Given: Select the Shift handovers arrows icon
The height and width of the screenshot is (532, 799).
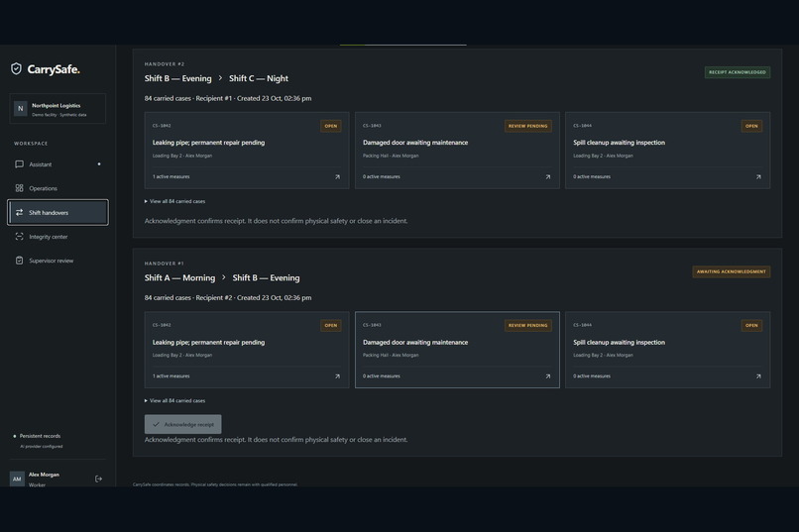Looking at the screenshot, I should pos(20,212).
